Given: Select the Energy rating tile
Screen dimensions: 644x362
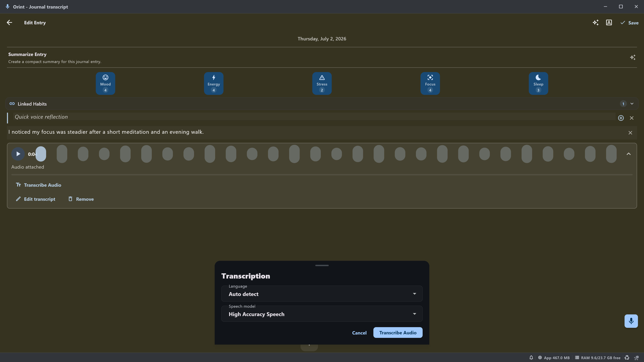Looking at the screenshot, I should [214, 83].
